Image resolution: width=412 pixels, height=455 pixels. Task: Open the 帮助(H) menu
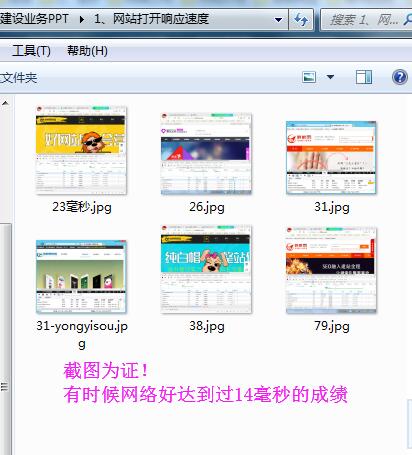pyautogui.click(x=87, y=51)
